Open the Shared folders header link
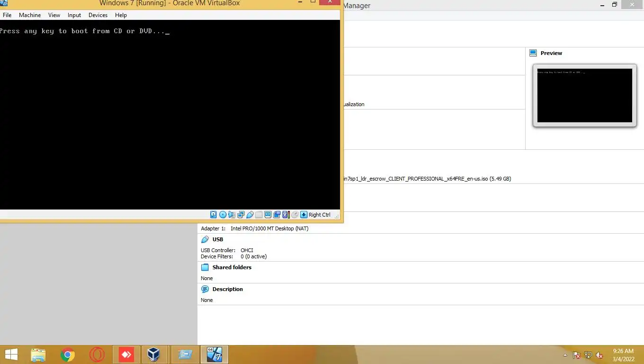Viewport: 644px width, 364px height. [232, 267]
